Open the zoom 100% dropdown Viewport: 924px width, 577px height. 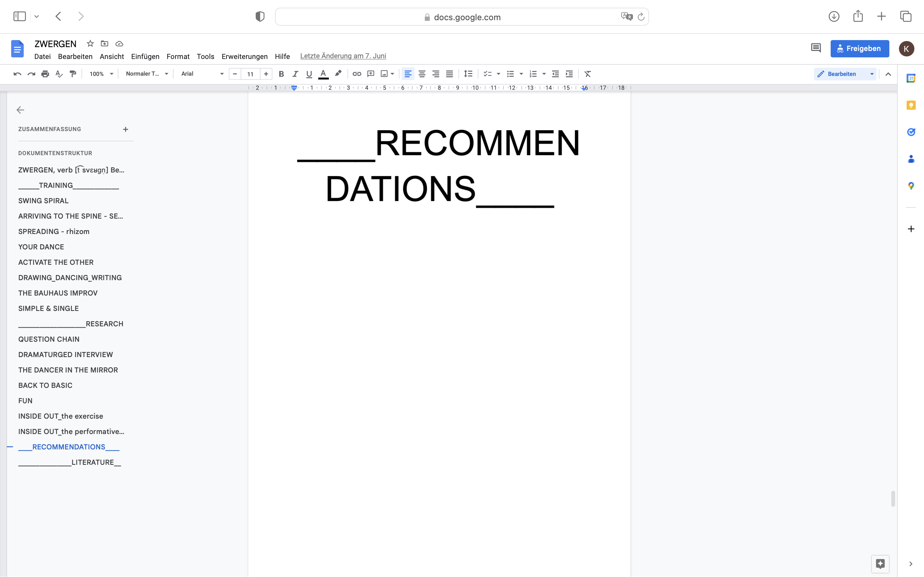(x=101, y=74)
